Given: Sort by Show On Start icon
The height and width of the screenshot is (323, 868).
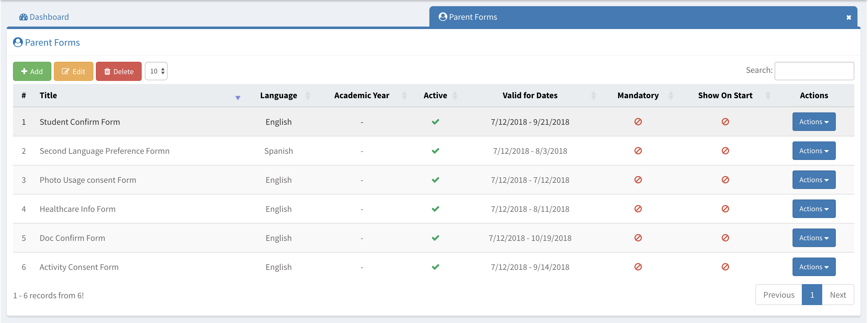Looking at the screenshot, I should click(x=767, y=95).
